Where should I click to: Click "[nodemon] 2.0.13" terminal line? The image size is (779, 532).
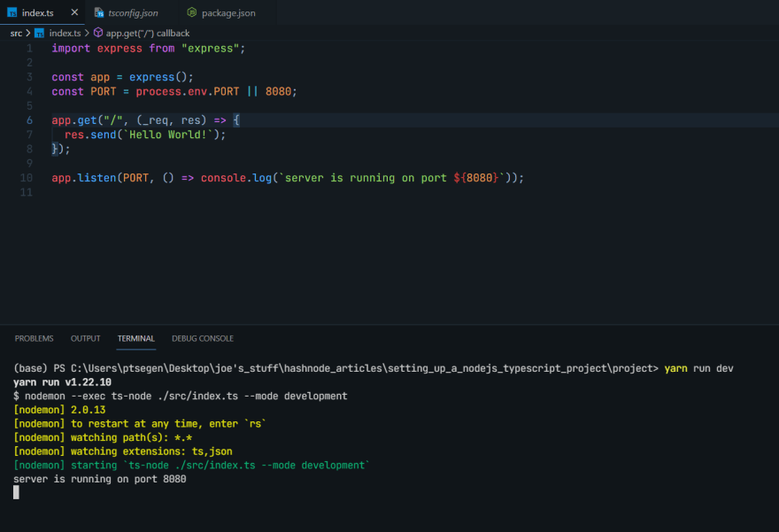click(x=59, y=410)
